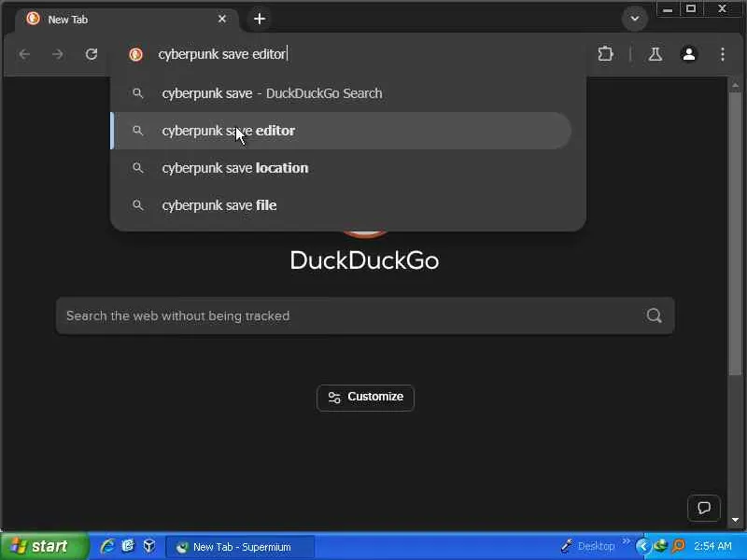This screenshot has height=560, width=747.
Task: Open the Windows start menu
Action: 44,546
